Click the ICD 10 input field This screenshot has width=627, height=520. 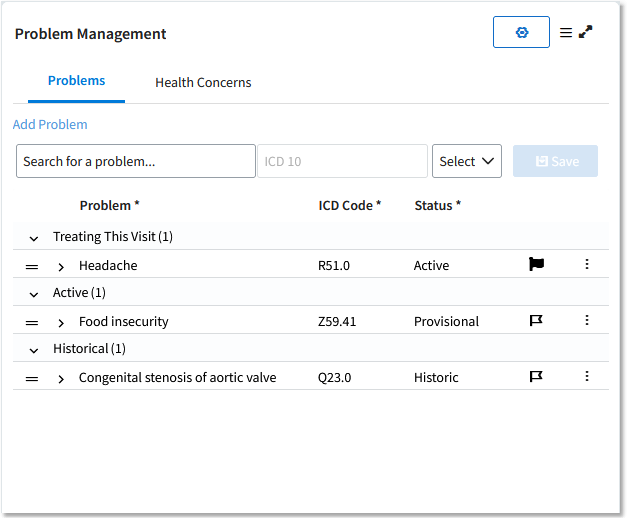[x=342, y=161]
